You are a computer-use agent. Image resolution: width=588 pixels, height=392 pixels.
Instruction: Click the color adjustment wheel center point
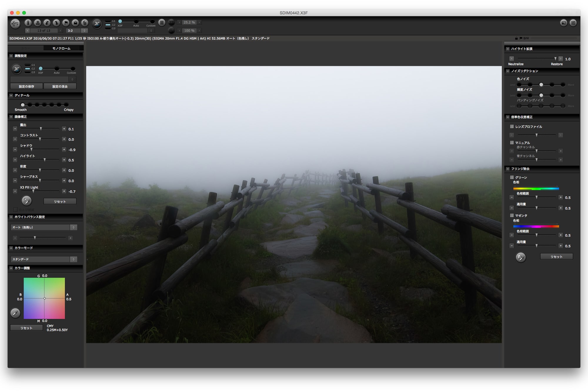[x=45, y=298]
